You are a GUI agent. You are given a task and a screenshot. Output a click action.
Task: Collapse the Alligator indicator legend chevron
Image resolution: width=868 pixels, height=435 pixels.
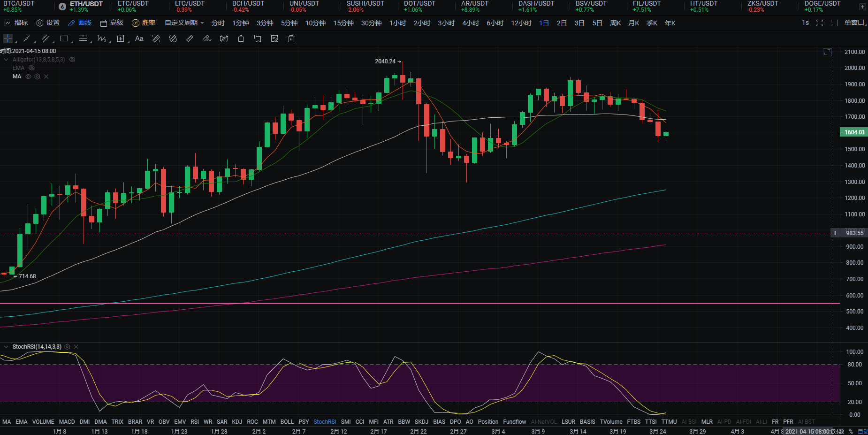[6, 60]
